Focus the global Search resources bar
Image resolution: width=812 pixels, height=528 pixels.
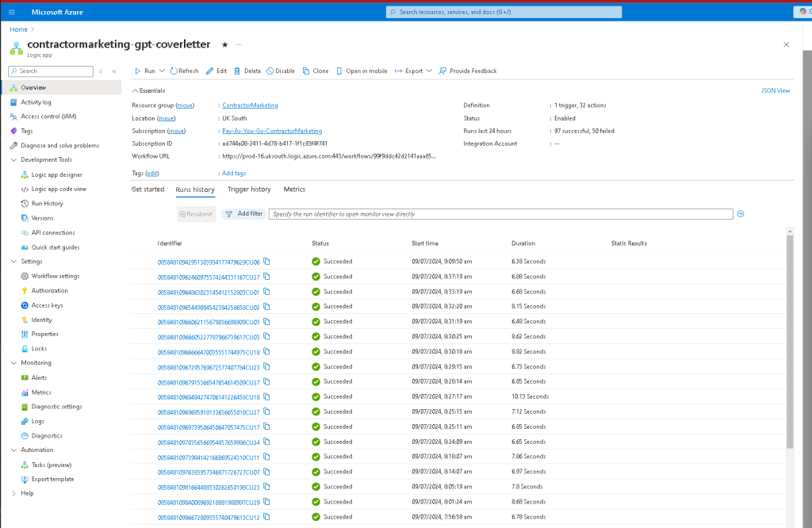click(504, 12)
